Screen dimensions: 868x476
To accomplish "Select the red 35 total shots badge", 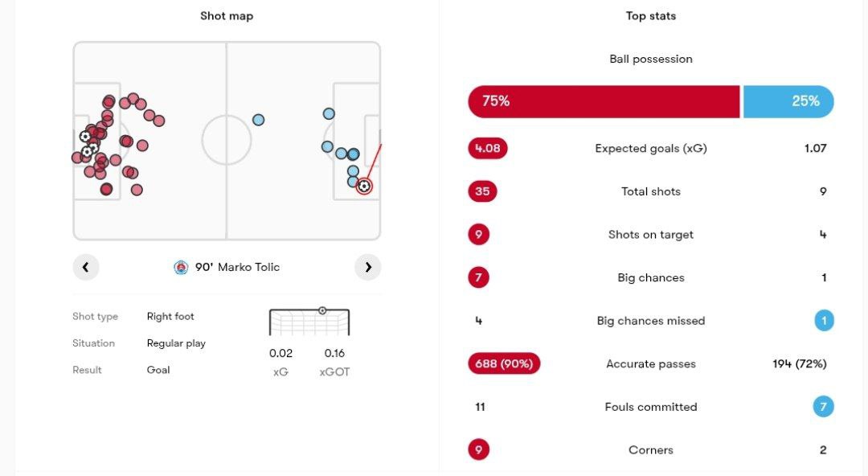I will click(482, 191).
